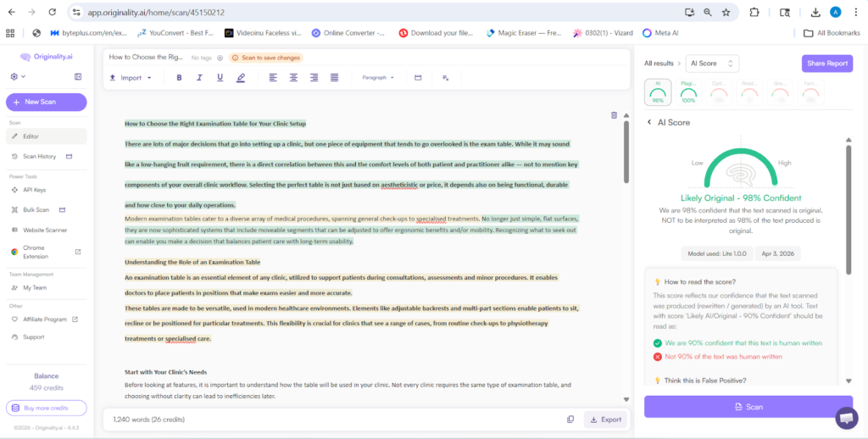
Task: Open the Import dropdown menu
Action: (x=131, y=78)
